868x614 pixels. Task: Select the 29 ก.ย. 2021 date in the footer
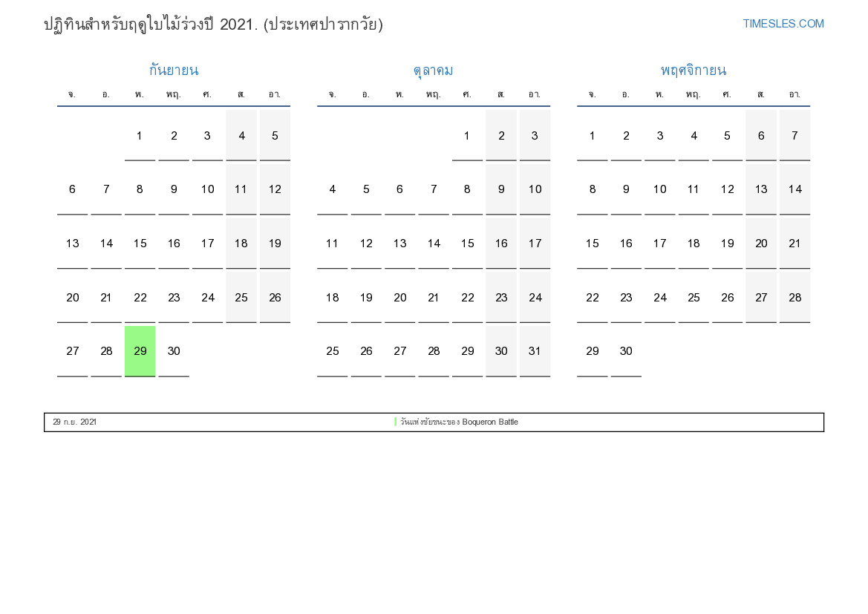[x=75, y=422]
